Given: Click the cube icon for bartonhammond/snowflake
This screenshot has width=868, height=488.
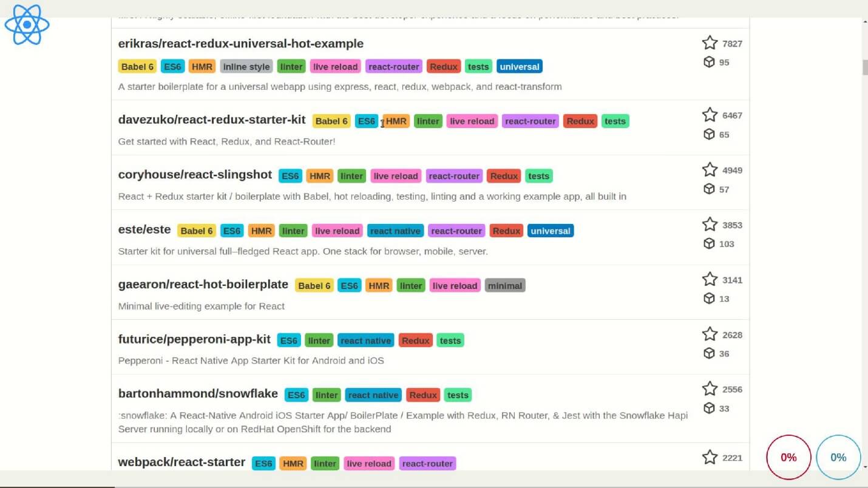Looking at the screenshot, I should coord(709,408).
